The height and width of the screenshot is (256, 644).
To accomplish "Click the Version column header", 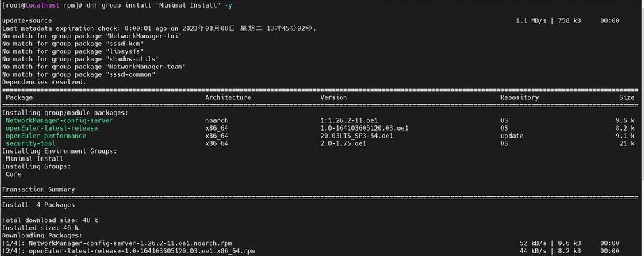I will 333,97.
